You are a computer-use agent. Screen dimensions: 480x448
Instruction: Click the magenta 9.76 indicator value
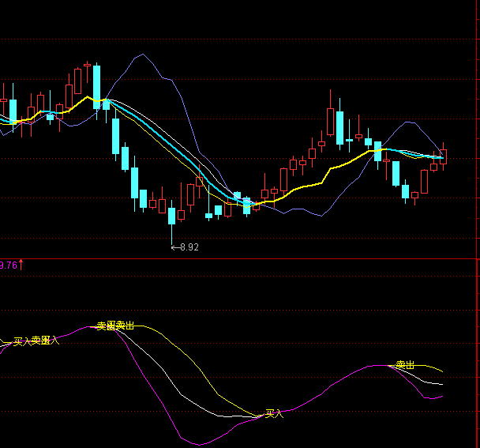coord(8,265)
